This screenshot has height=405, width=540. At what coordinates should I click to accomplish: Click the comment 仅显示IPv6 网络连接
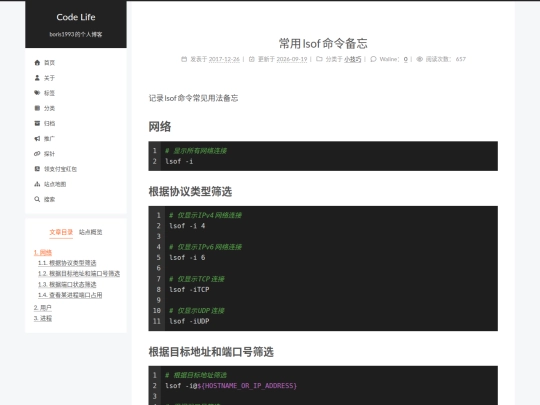click(205, 247)
